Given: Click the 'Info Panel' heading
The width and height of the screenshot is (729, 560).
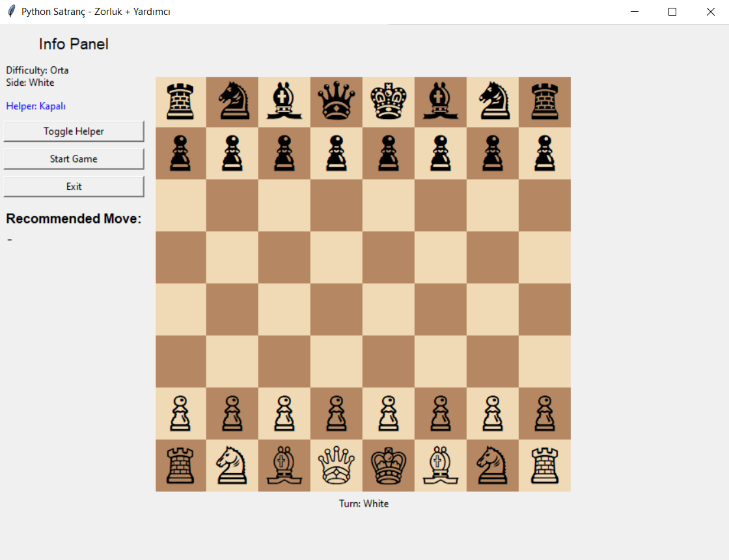Looking at the screenshot, I should click(74, 44).
